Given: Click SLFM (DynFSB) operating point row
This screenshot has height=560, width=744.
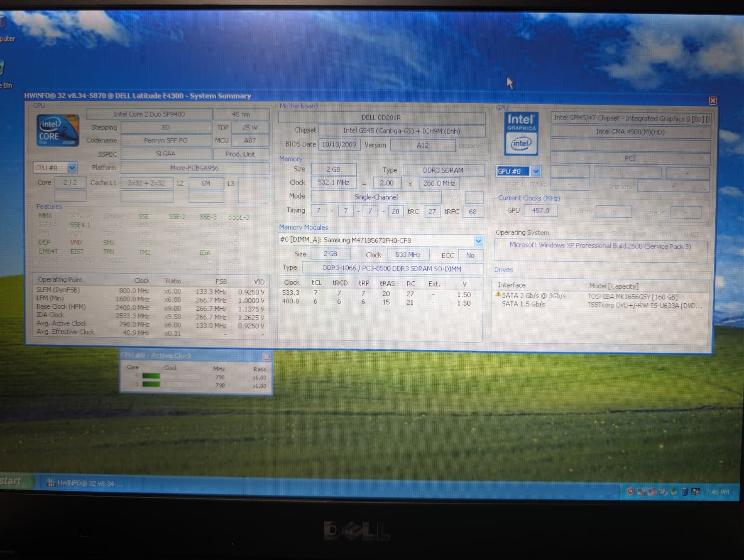Looking at the screenshot, I should (x=151, y=291).
